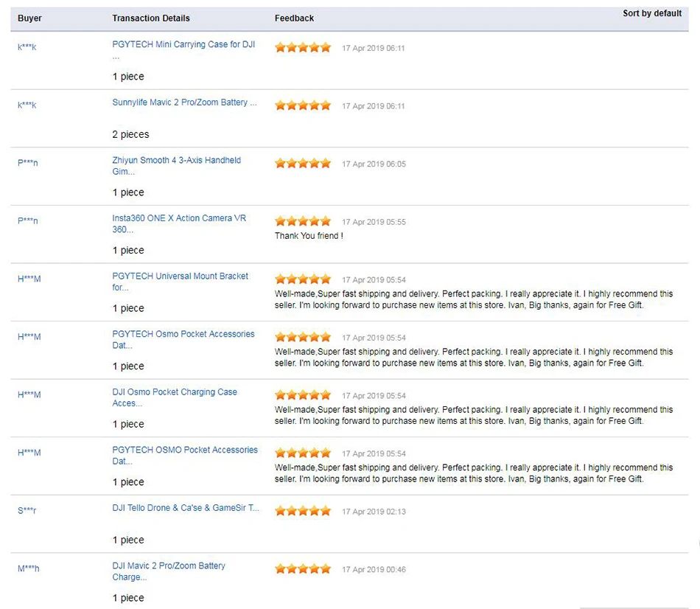The image size is (700, 609).
Task: Click star rating in PGYTECH Mini Carrying Case row
Action: [x=303, y=47]
